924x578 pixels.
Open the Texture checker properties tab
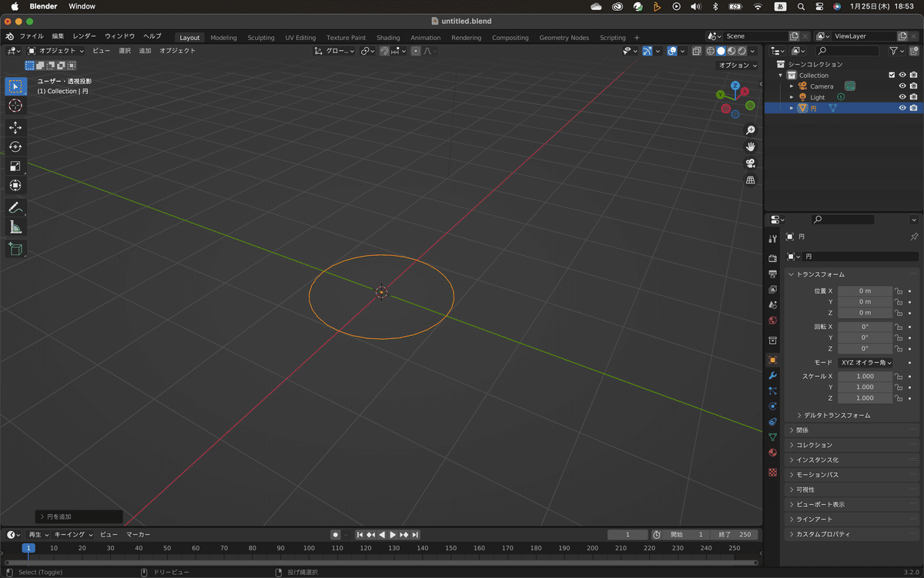[x=773, y=472]
